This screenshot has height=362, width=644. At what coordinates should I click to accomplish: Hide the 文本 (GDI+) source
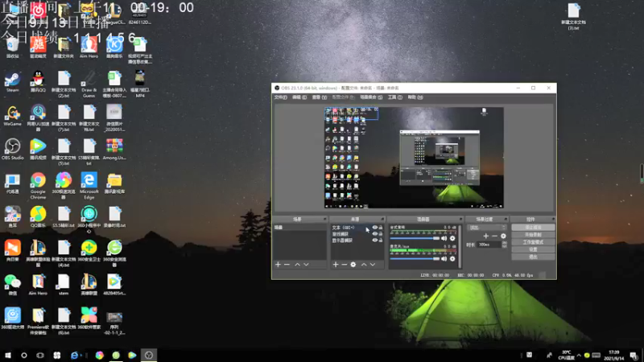point(374,228)
